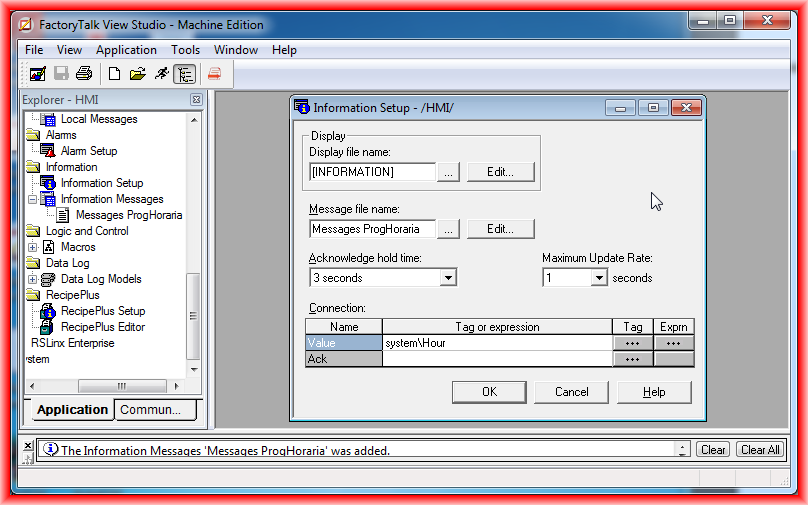Click the display graphic toolbar icon
This screenshot has width=808, height=505.
coord(38,73)
